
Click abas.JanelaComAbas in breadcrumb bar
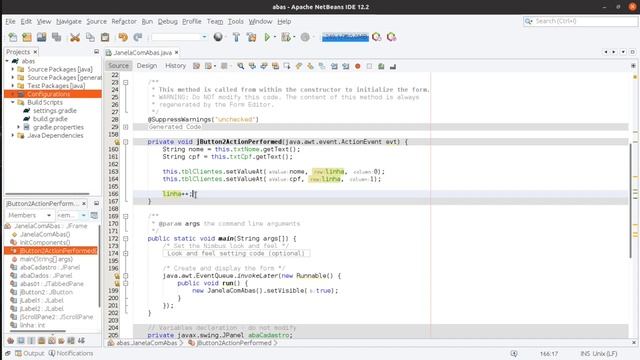147,343
